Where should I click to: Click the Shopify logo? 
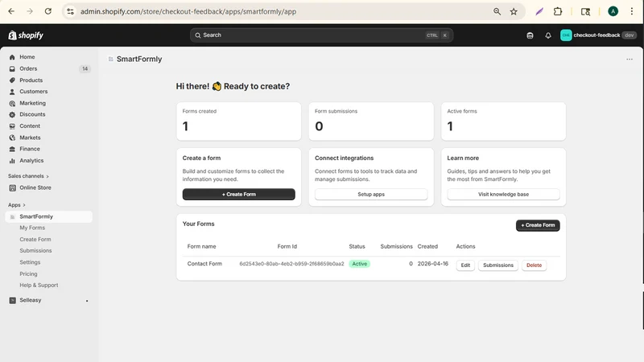click(26, 35)
